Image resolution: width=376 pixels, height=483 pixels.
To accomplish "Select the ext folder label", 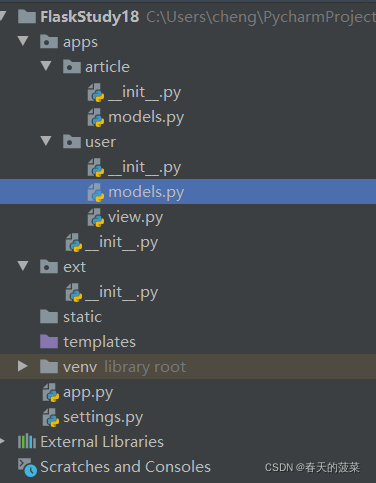I will (x=75, y=267).
